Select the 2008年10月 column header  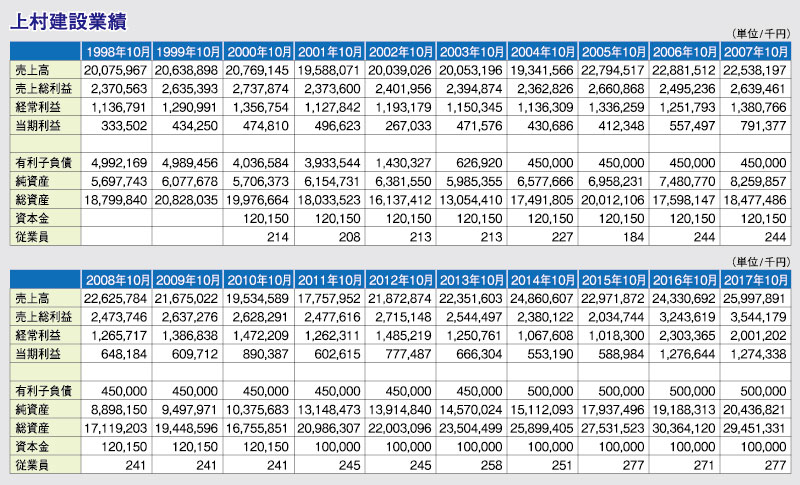[116, 280]
